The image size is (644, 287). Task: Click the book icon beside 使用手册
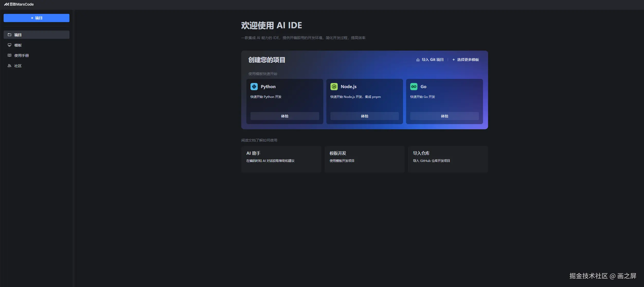pos(10,55)
